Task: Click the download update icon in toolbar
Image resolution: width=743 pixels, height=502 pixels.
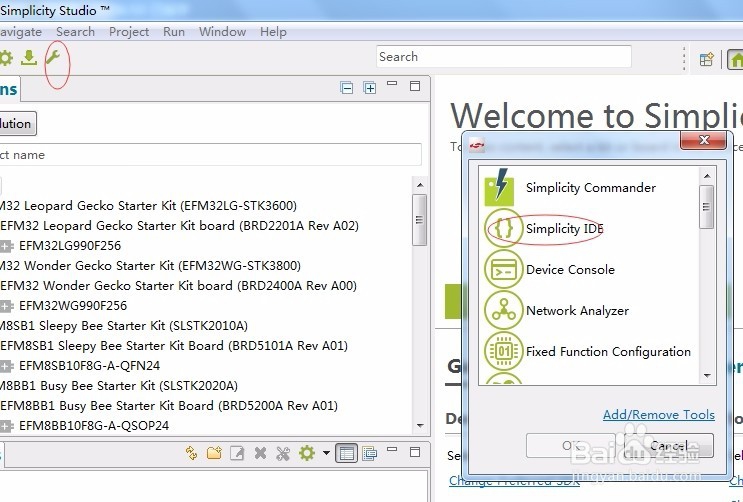Action: [x=29, y=58]
